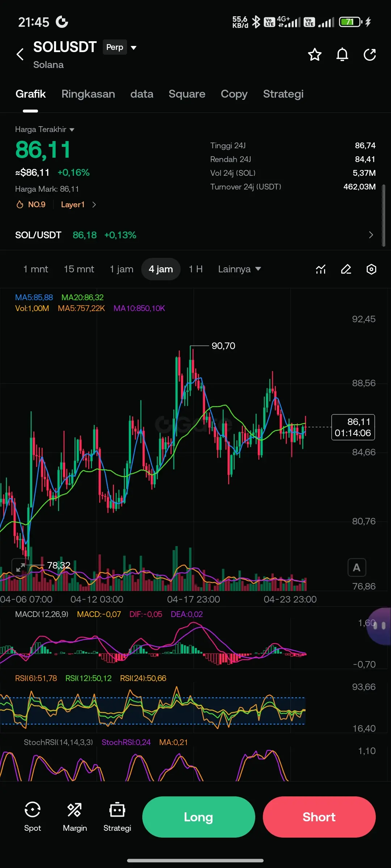Tap the large last price 86,11
Viewport: 391px width, 868px height.
(x=43, y=150)
